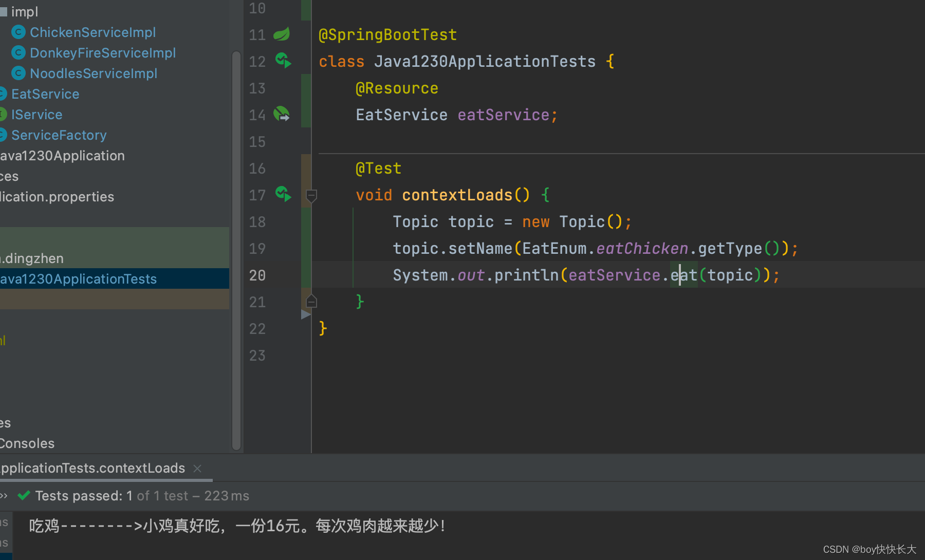This screenshot has width=925, height=560.
Task: Click the Java1230ApplicationTests class name in editor
Action: click(x=485, y=61)
